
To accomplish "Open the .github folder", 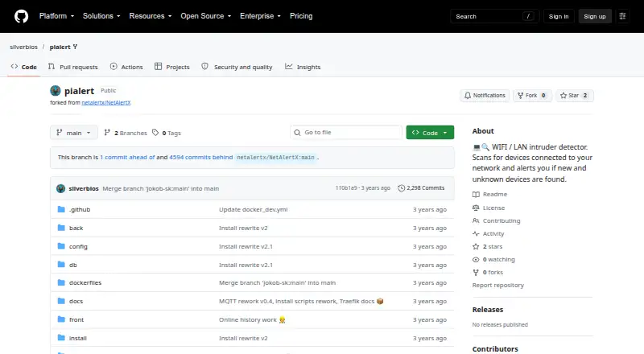I will [x=80, y=209].
